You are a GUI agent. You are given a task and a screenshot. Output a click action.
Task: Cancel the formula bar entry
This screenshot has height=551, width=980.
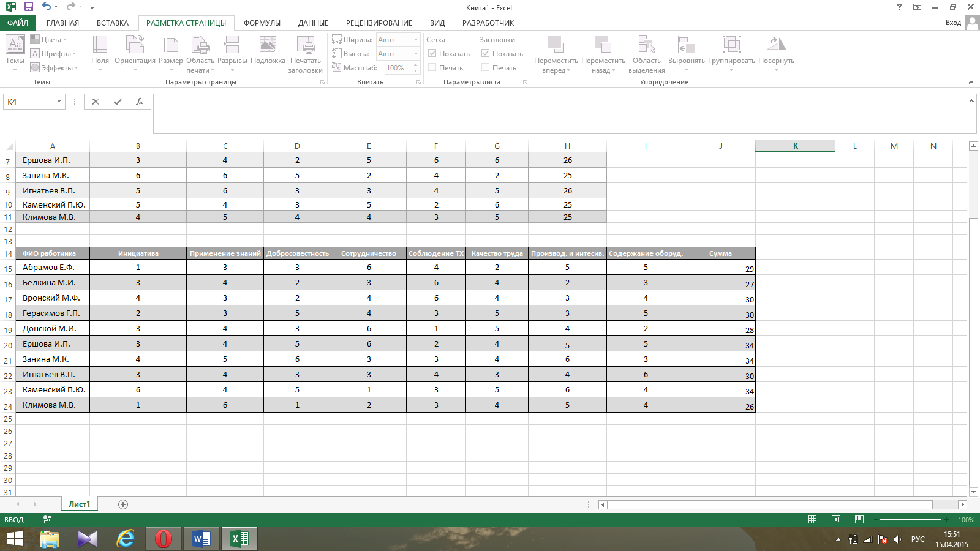pyautogui.click(x=96, y=102)
